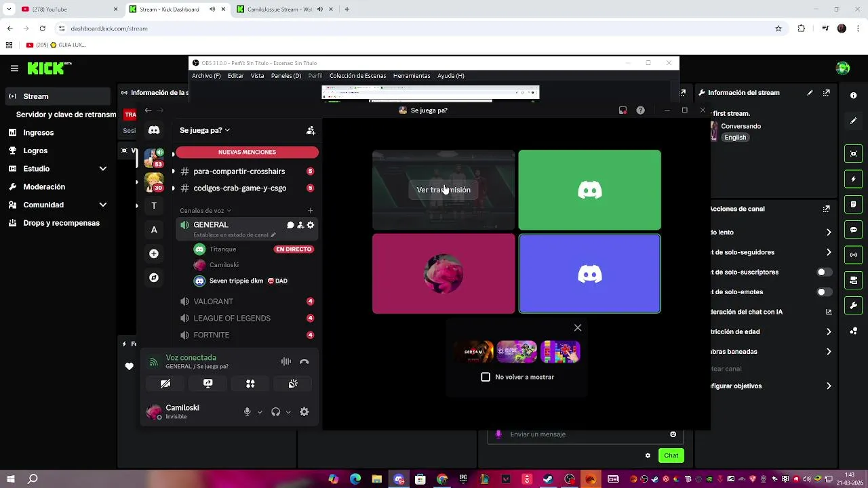Open the headphone output options arrow
The height and width of the screenshot is (488, 868).
pos(288,412)
